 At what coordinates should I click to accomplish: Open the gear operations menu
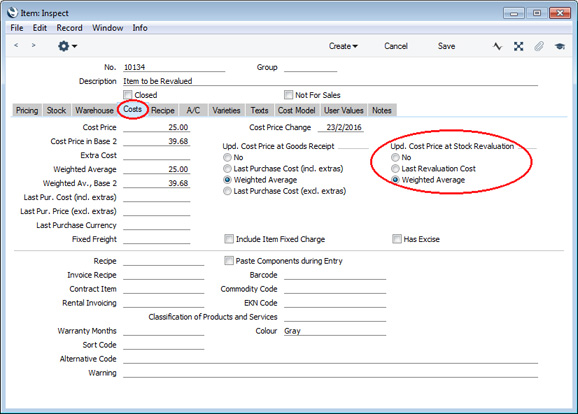[x=67, y=46]
